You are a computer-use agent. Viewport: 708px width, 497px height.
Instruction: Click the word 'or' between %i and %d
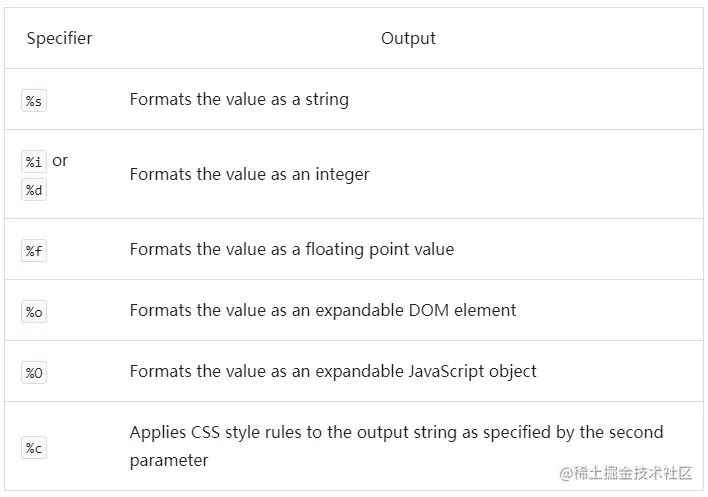pos(60,161)
